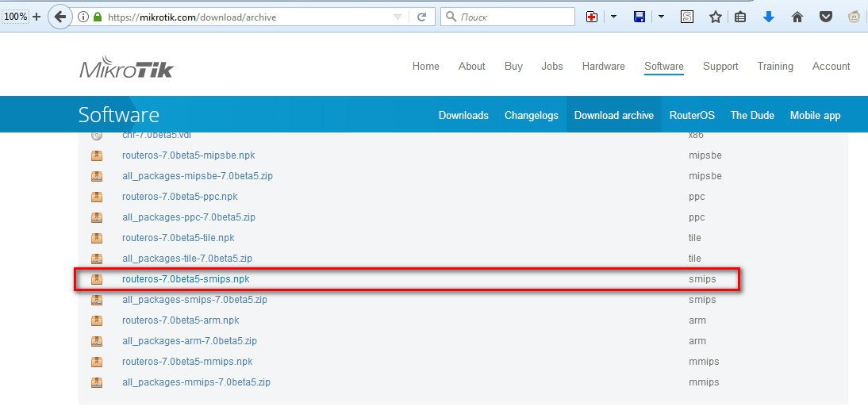Screen dimensions: 868x418
Task: Click the S extension toolbar icon
Action: (x=687, y=17)
